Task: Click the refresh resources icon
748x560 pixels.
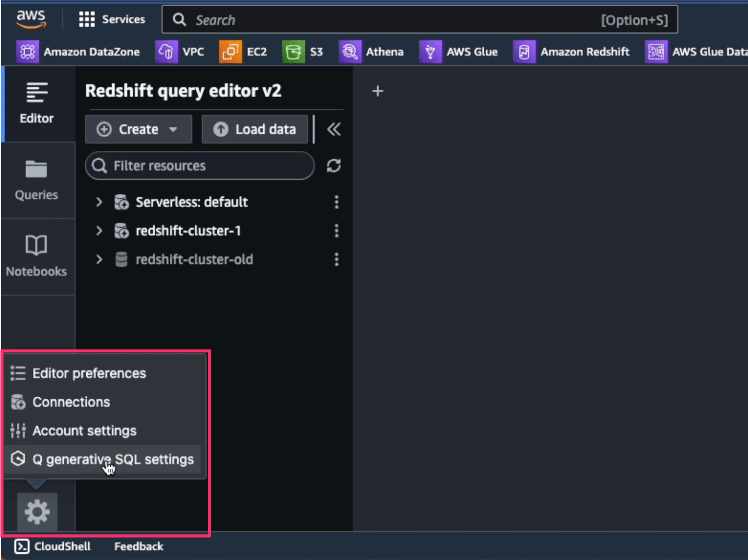Action: (x=334, y=166)
